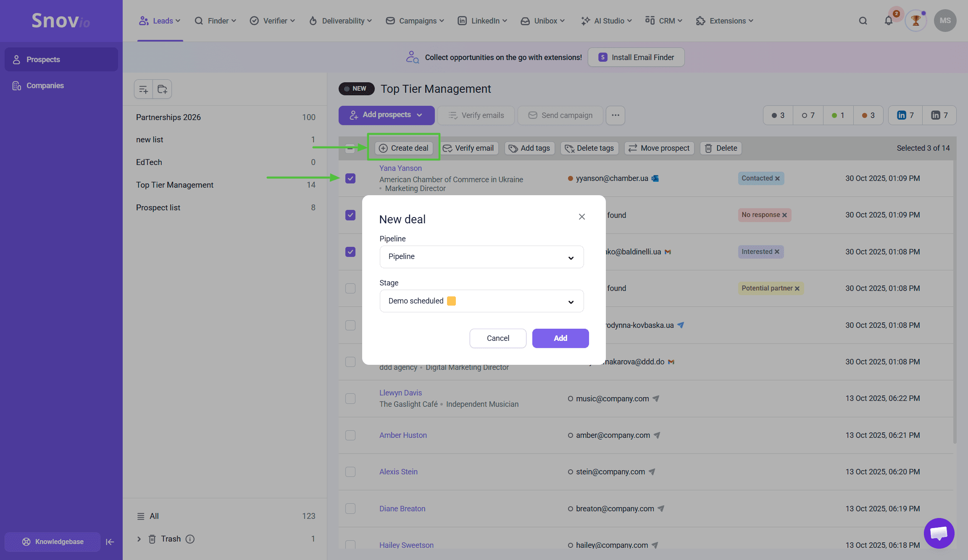This screenshot has height=560, width=968.
Task: Click the trophy achievements icon
Action: click(915, 21)
